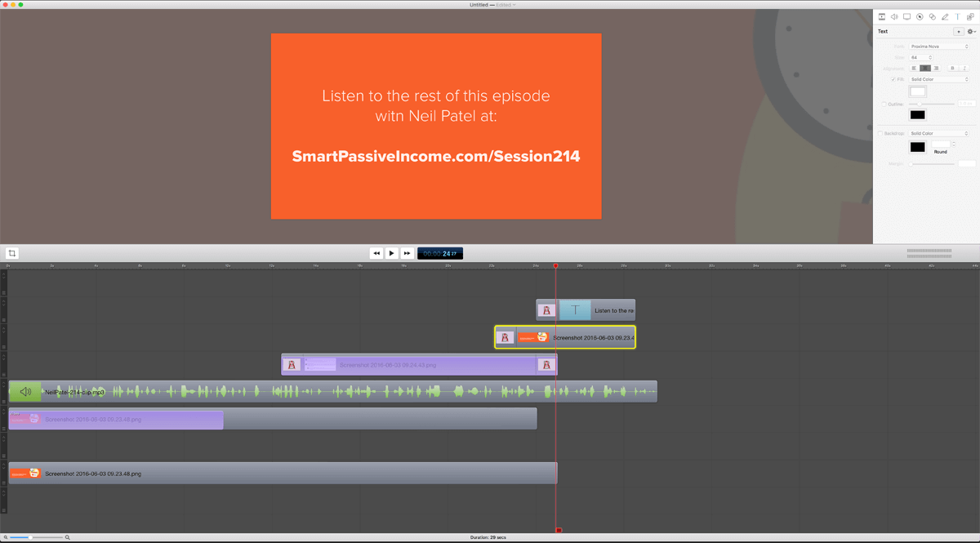Open the Touch Callout properties icon
The width and height of the screenshot is (980, 543).
(x=932, y=16)
